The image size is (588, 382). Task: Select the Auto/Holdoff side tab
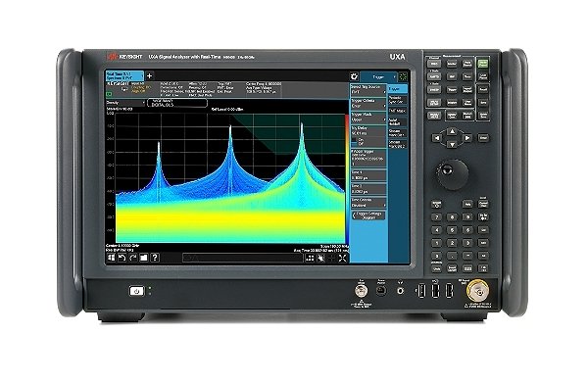[398, 121]
